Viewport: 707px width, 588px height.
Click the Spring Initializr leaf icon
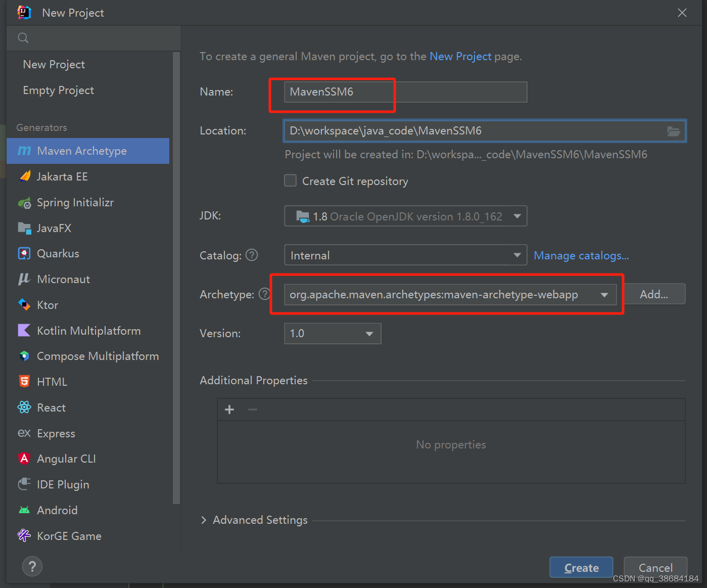24,203
